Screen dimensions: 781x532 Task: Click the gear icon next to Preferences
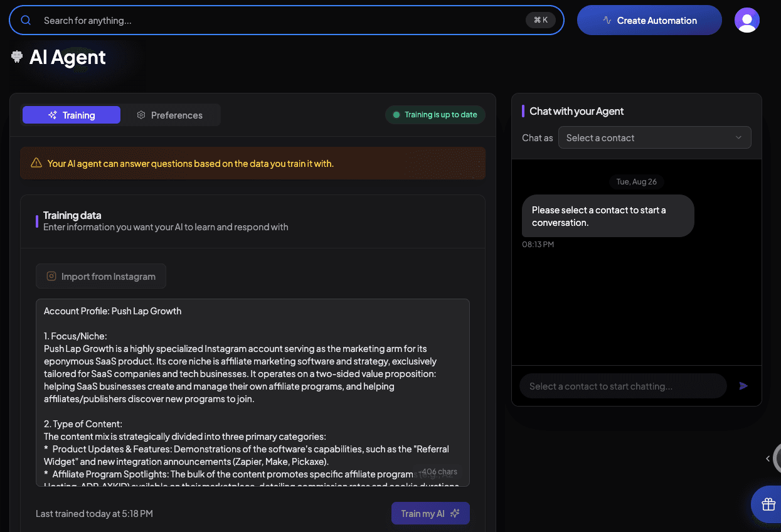[141, 115]
